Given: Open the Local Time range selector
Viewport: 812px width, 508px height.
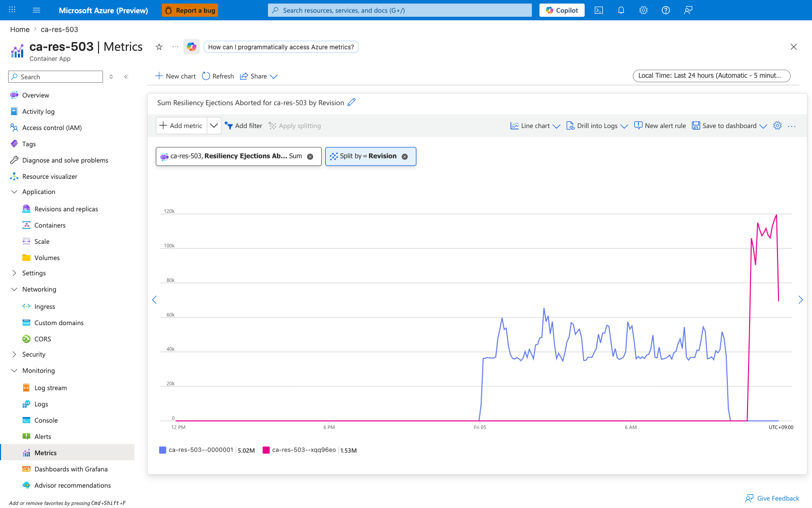Looking at the screenshot, I should [x=712, y=76].
